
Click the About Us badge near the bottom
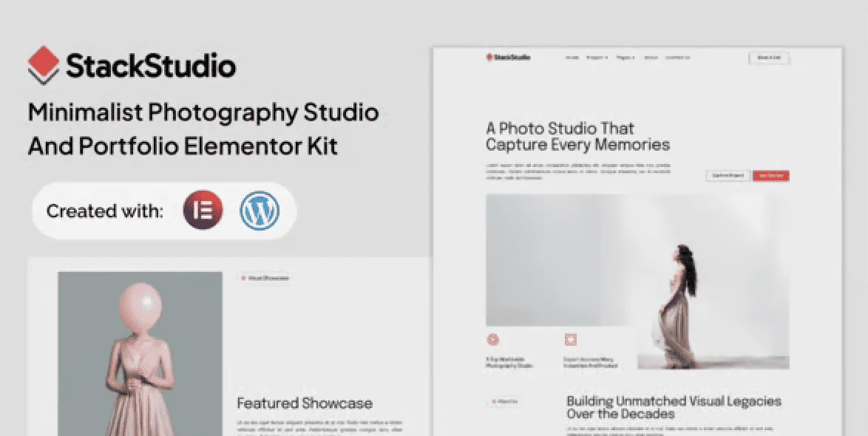[504, 402]
